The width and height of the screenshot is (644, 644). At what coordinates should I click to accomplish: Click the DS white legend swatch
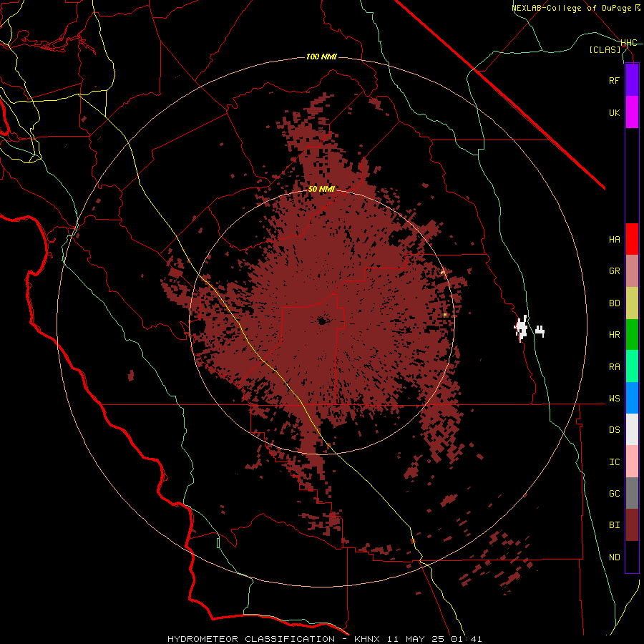coord(632,429)
